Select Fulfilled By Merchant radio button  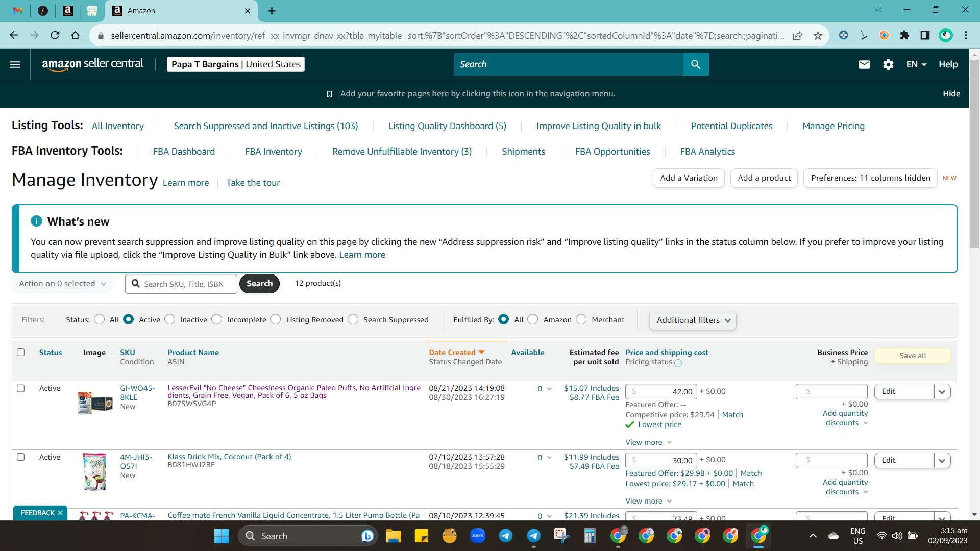click(581, 319)
